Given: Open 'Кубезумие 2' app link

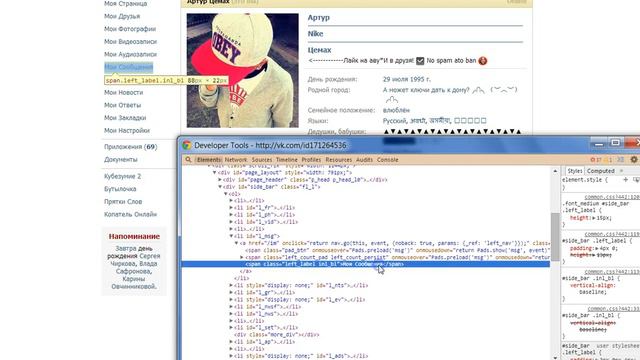Looking at the screenshot, I should click(x=122, y=176).
